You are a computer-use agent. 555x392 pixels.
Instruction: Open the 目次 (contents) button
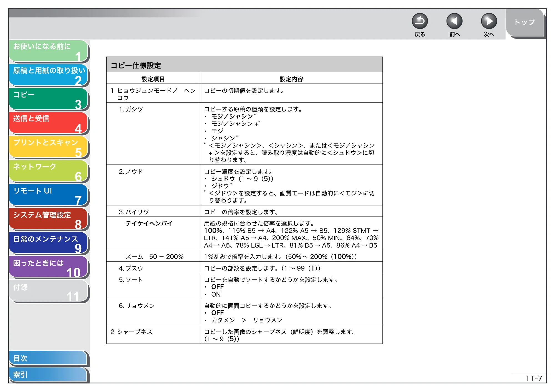48,358
